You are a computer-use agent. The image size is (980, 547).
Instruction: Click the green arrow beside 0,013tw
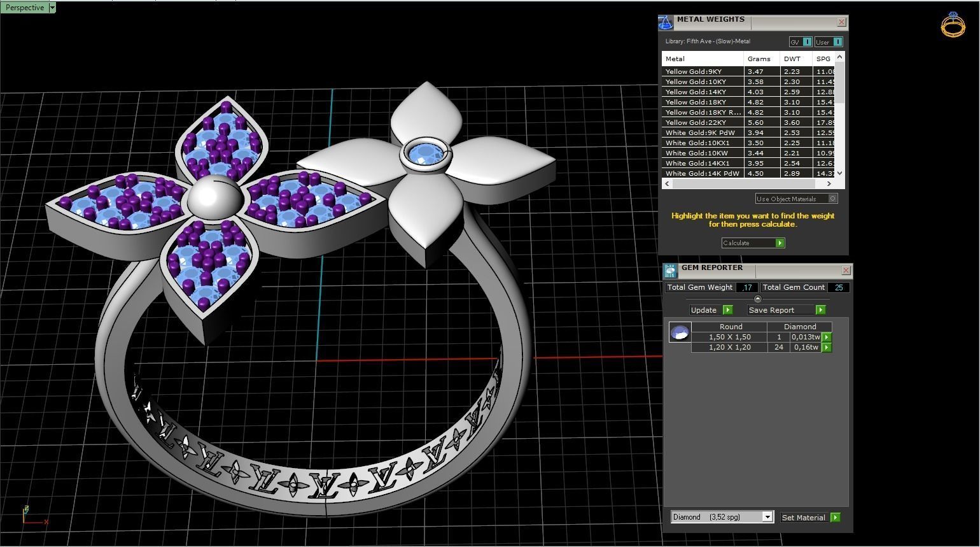(x=827, y=337)
